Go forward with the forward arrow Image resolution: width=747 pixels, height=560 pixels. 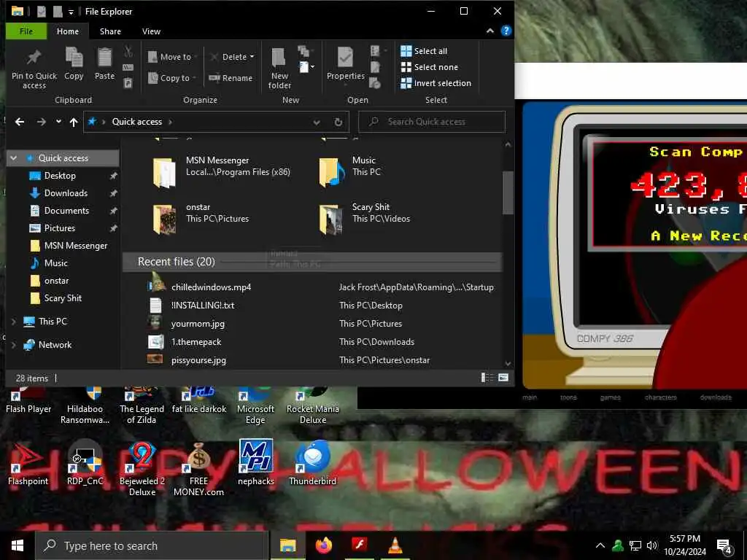42,122
